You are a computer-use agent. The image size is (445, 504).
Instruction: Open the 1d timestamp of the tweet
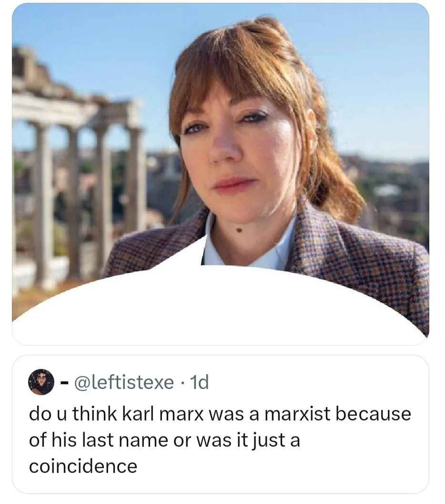[199, 382]
